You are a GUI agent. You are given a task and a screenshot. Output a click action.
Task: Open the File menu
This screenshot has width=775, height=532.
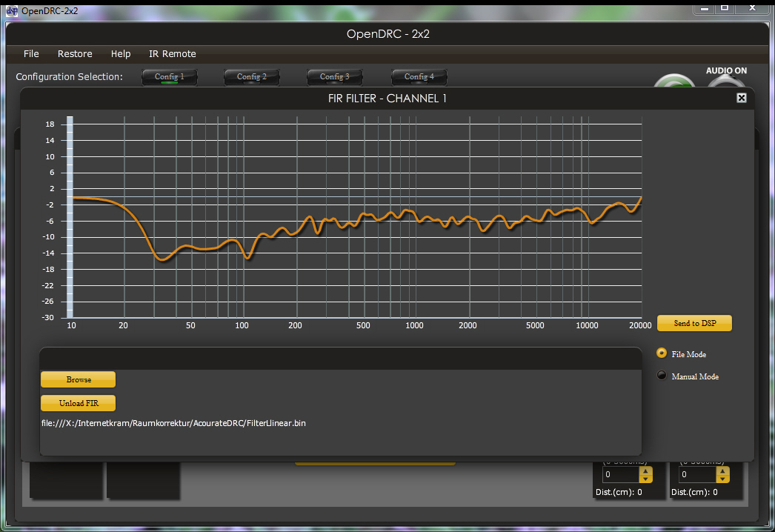click(x=31, y=54)
